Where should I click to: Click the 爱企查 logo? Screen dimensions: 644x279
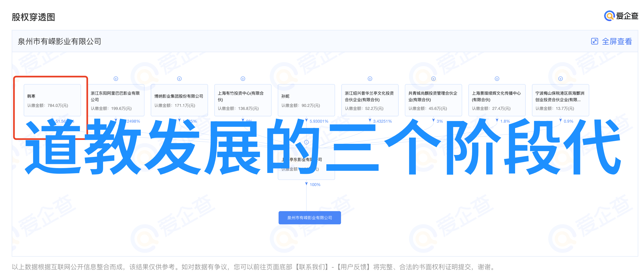(x=621, y=16)
